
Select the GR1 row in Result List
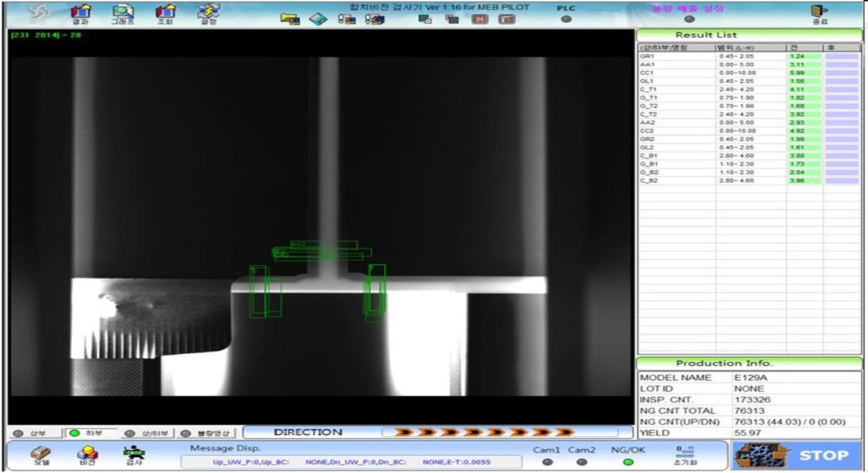(x=675, y=57)
